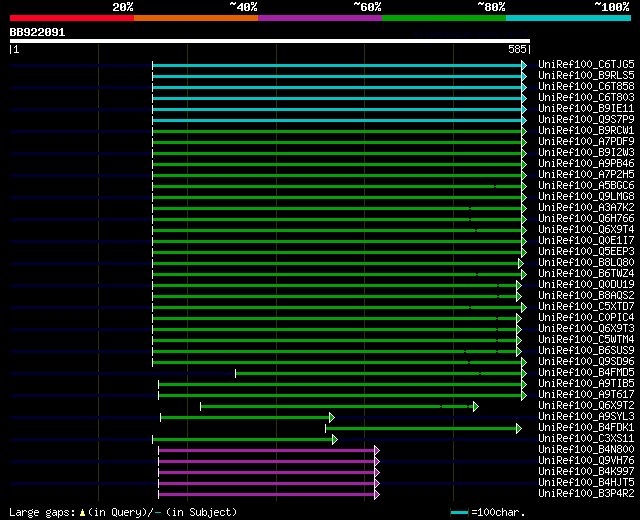Image resolution: width=640 pixels, height=520 pixels.
Task: Select the UniRef100_B9RLS5 hit label
Action: (x=586, y=76)
